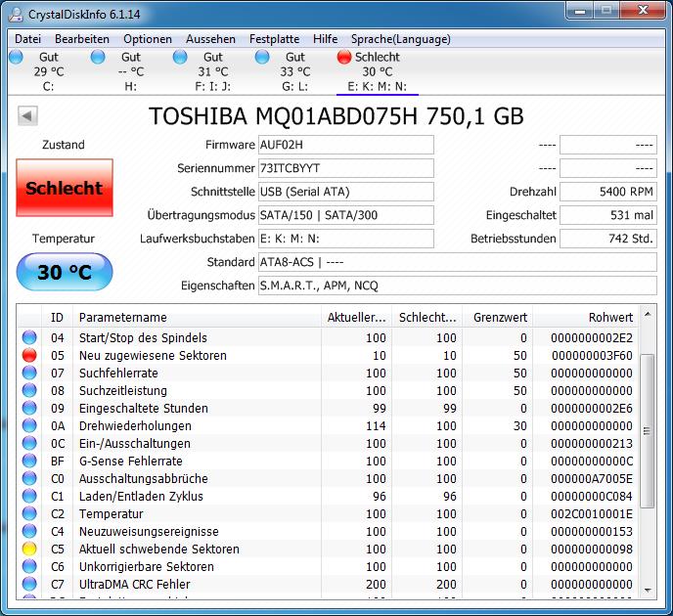Select drive H: with Gut status
This screenshot has height=616, width=673.
(x=130, y=71)
